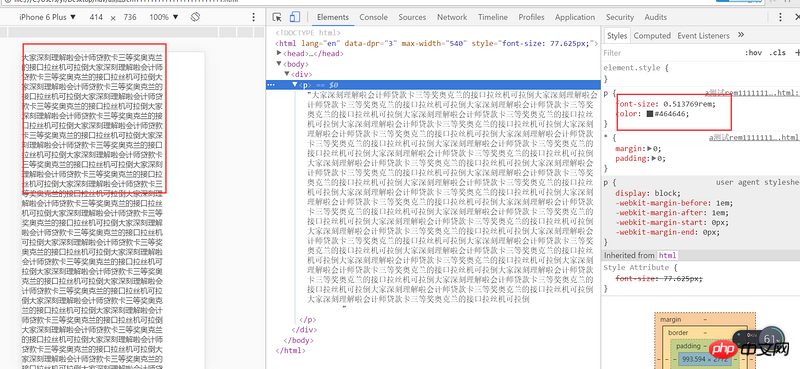The height and width of the screenshot is (369, 800).
Task: Open the Security tab
Action: pyautogui.click(x=620, y=17)
